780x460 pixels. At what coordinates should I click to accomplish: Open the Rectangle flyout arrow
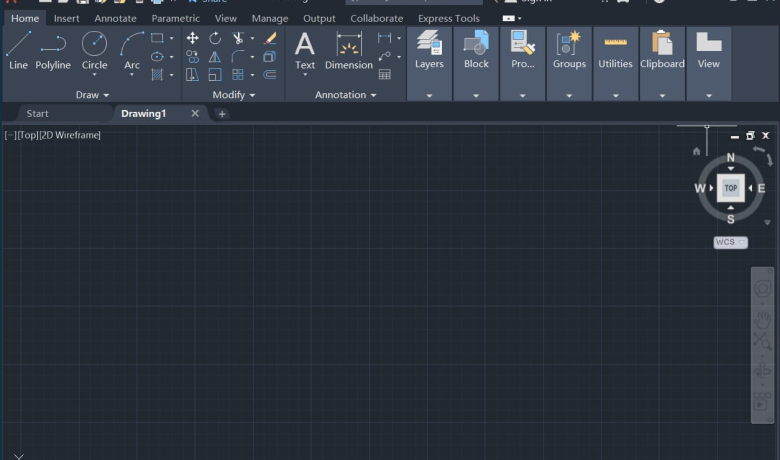pyautogui.click(x=172, y=38)
